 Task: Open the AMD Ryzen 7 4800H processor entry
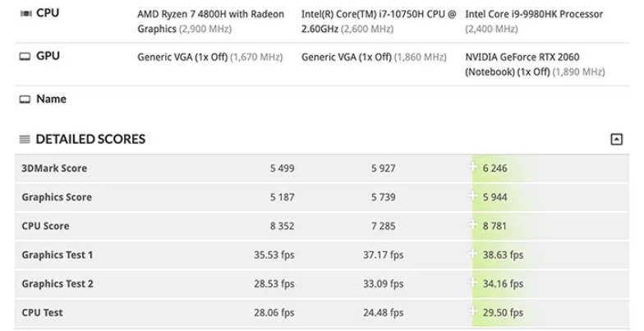pos(210,14)
